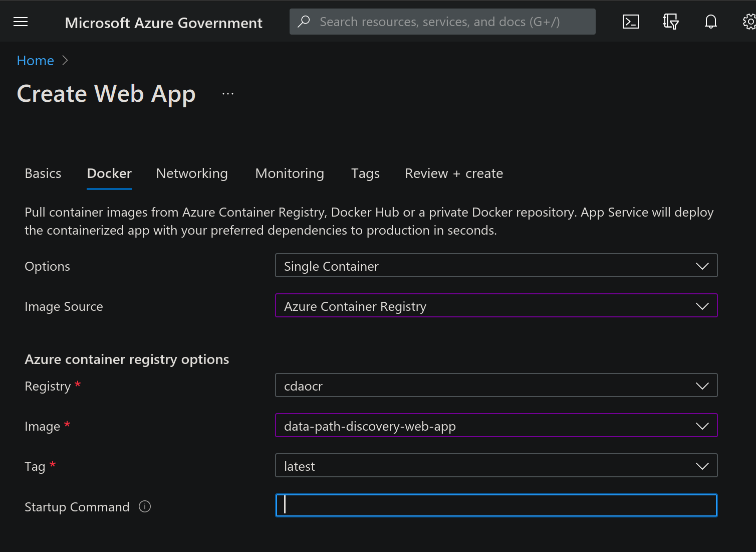Expand the Options dropdown (Single Container)
The image size is (756, 552).
(x=496, y=265)
